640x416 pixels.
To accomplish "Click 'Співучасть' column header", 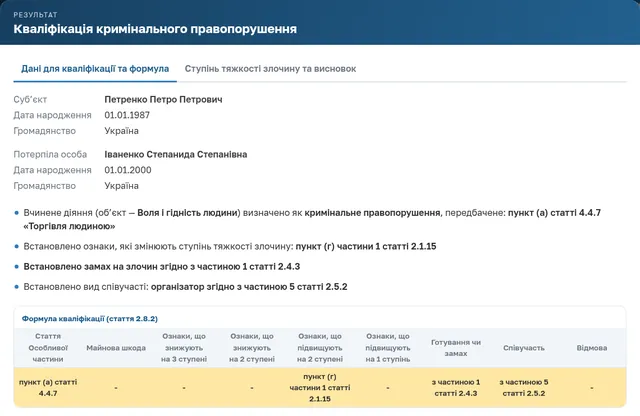I will coord(524,348).
